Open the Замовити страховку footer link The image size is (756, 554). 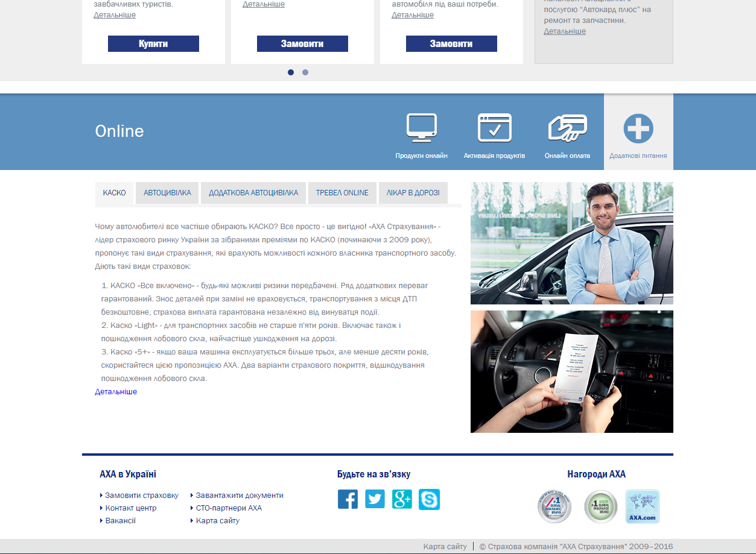coord(142,496)
